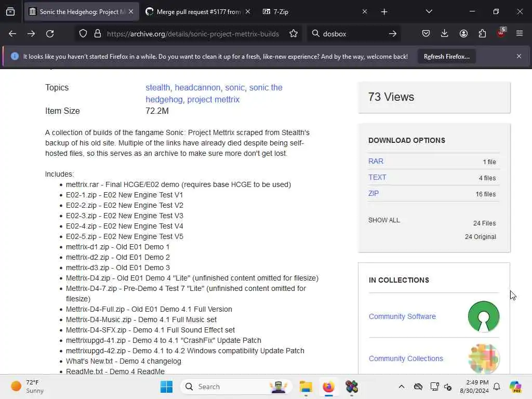The image size is (532, 399).
Task: Bookmark this page with star icon
Action: pyautogui.click(x=294, y=34)
